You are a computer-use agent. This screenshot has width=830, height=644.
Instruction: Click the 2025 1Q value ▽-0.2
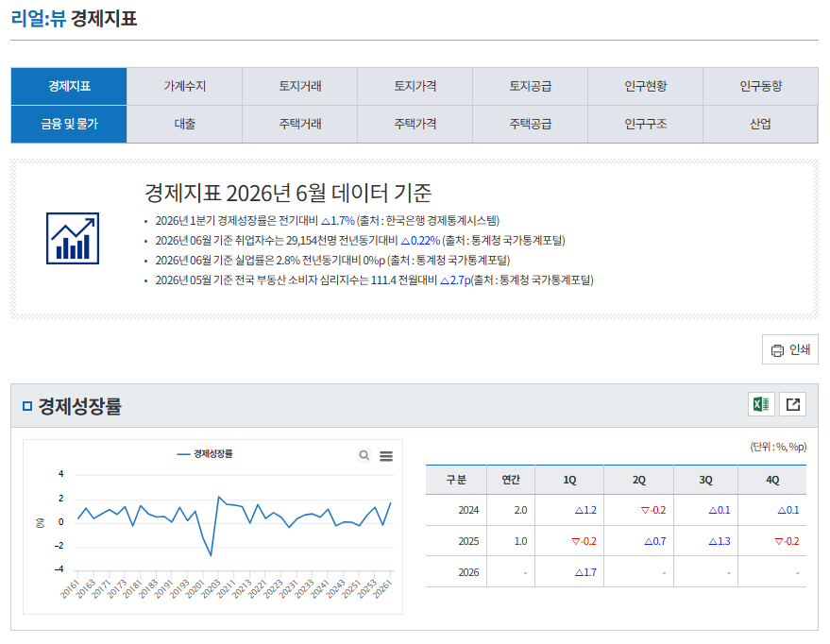[x=584, y=541]
